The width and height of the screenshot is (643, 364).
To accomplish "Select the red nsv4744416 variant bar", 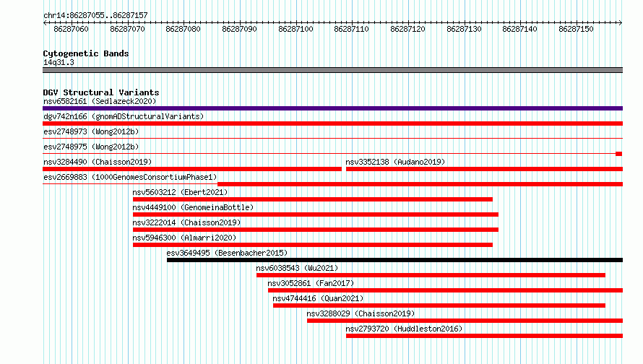I will tap(439, 305).
